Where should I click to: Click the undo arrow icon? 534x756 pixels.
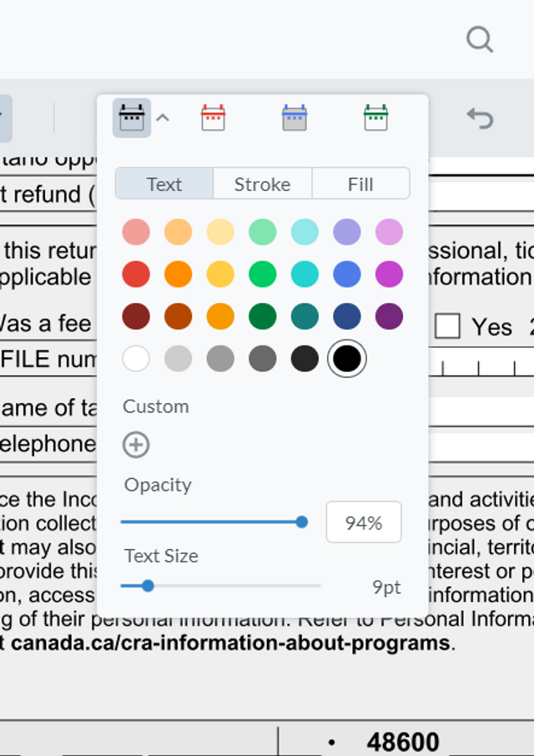(x=480, y=118)
